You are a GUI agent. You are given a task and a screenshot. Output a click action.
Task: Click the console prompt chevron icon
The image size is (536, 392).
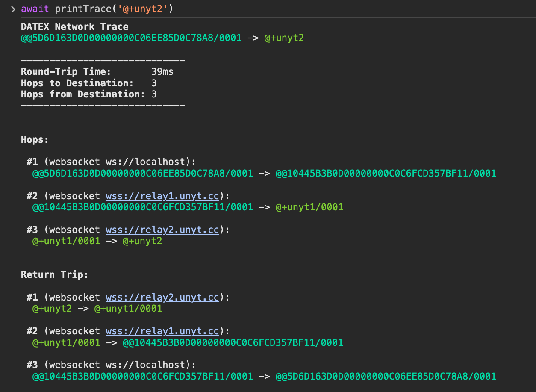tap(12, 8)
